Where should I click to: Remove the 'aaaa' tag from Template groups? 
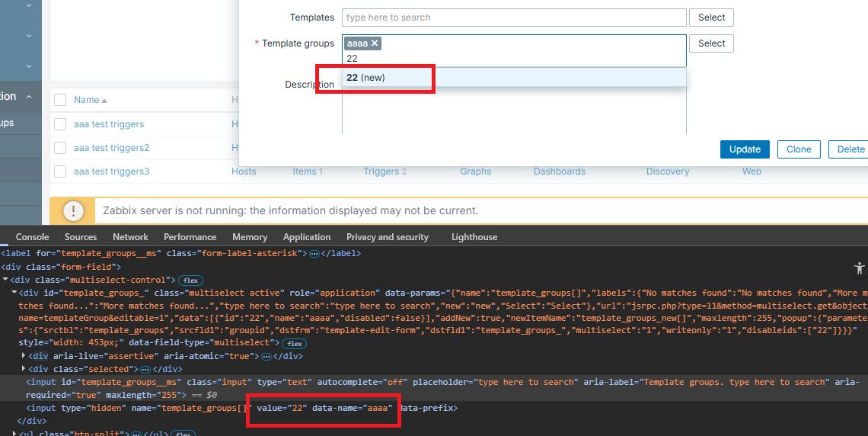[375, 44]
